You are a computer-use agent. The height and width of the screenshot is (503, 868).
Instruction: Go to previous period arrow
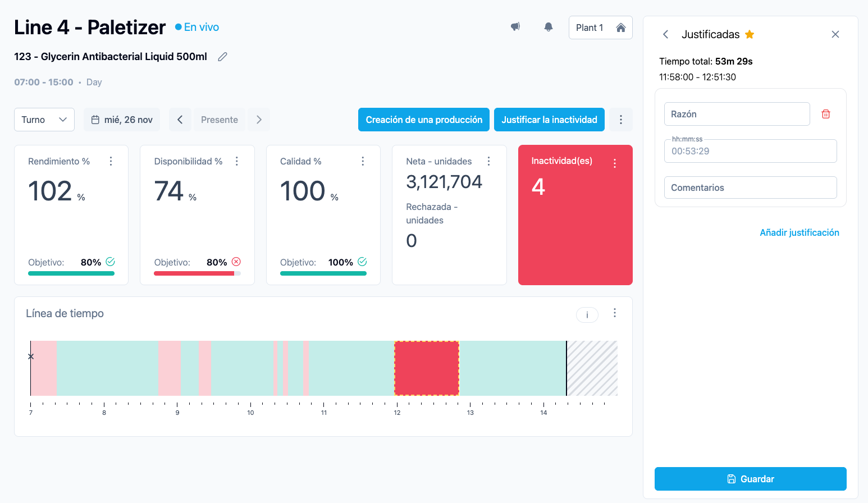click(180, 120)
